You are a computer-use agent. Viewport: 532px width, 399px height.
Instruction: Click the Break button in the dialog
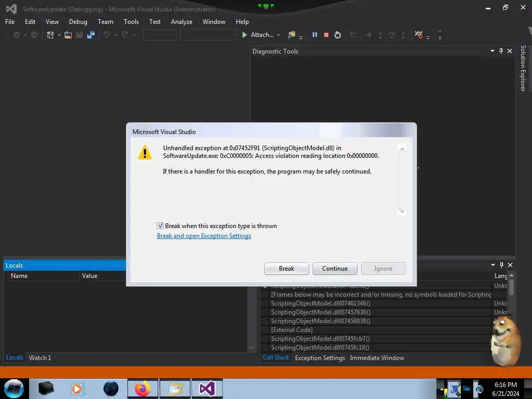click(x=286, y=269)
